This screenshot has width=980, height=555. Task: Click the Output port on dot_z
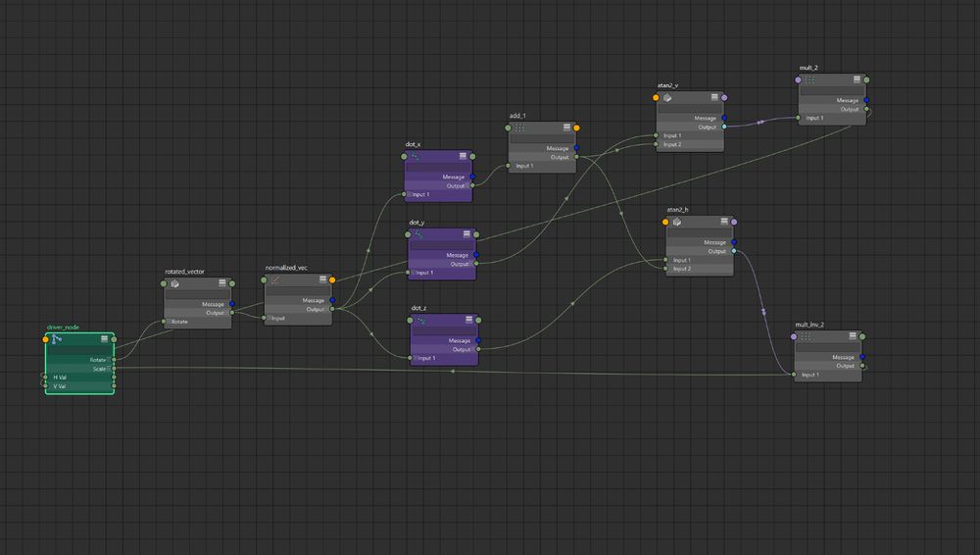479,349
